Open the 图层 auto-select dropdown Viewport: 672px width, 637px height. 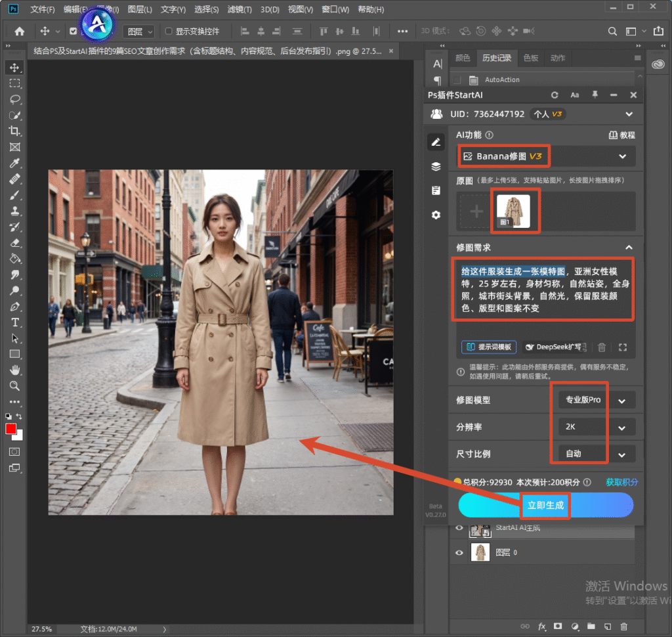click(x=139, y=32)
